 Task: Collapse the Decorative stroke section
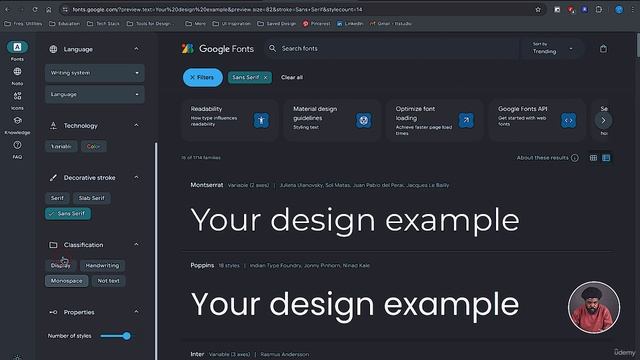click(136, 177)
